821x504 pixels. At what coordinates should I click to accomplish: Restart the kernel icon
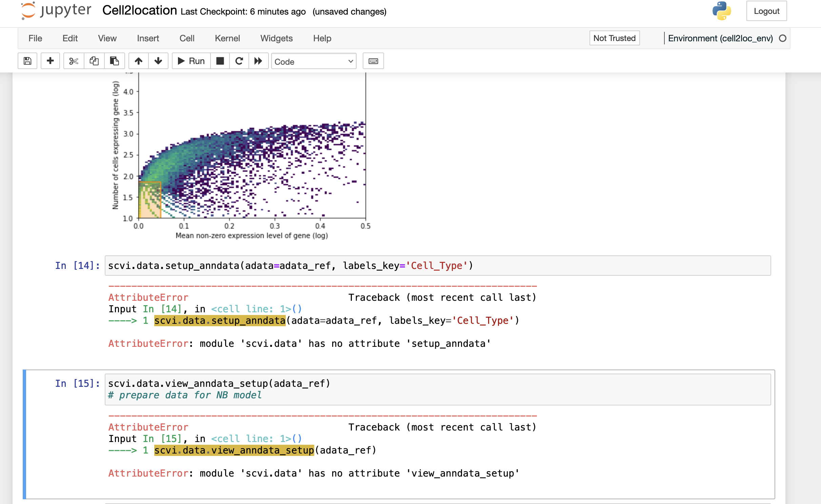(239, 61)
